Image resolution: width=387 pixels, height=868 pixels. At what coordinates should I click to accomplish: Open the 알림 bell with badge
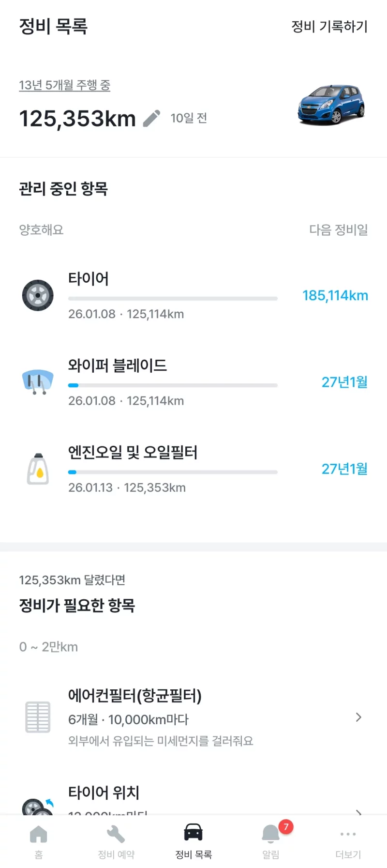point(271,835)
